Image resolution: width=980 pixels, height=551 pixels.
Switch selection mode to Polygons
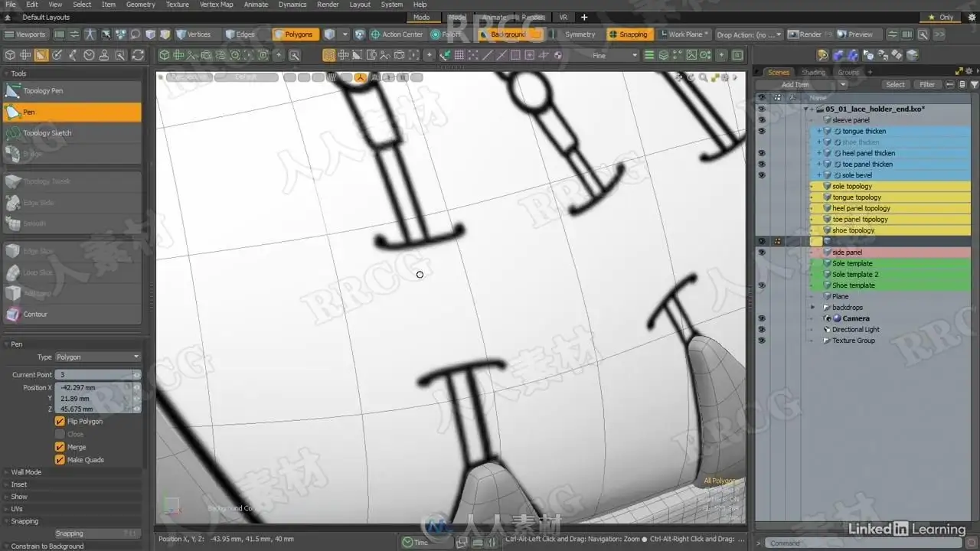coord(294,34)
